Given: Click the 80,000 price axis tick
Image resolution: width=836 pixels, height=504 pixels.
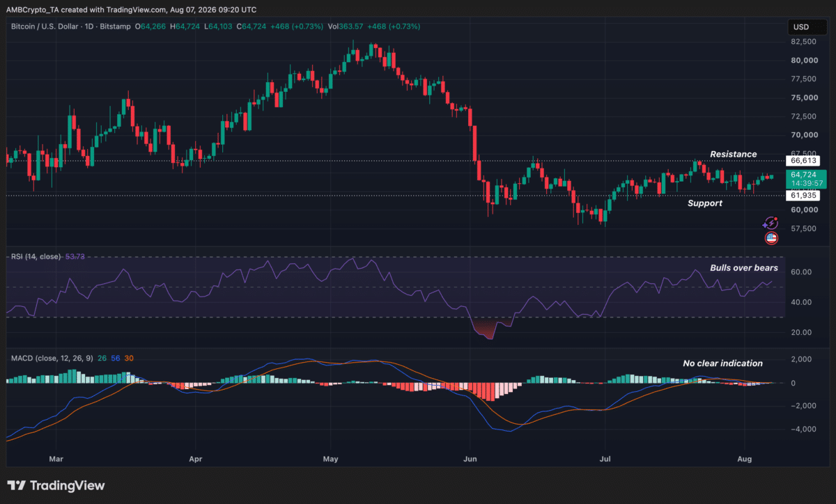Looking at the screenshot, I should [x=804, y=61].
